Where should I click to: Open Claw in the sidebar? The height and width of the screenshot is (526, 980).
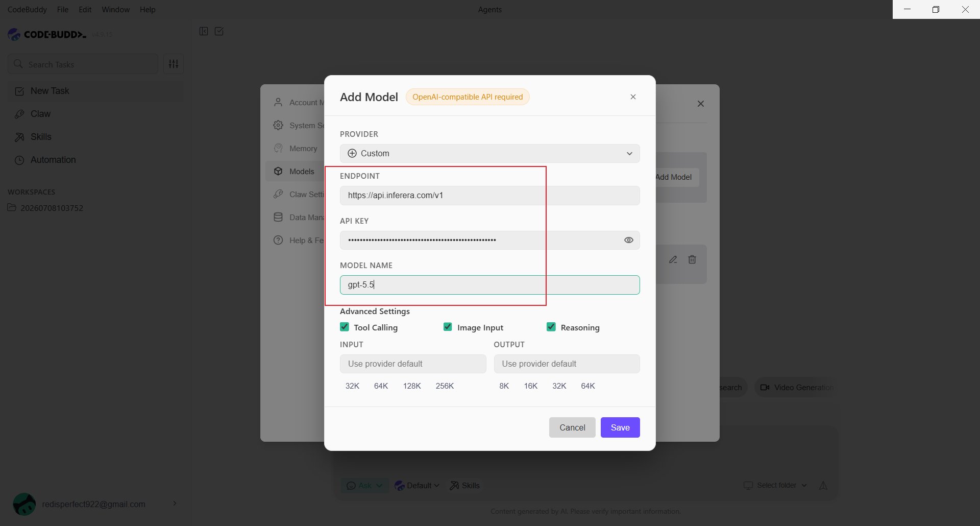96,114
